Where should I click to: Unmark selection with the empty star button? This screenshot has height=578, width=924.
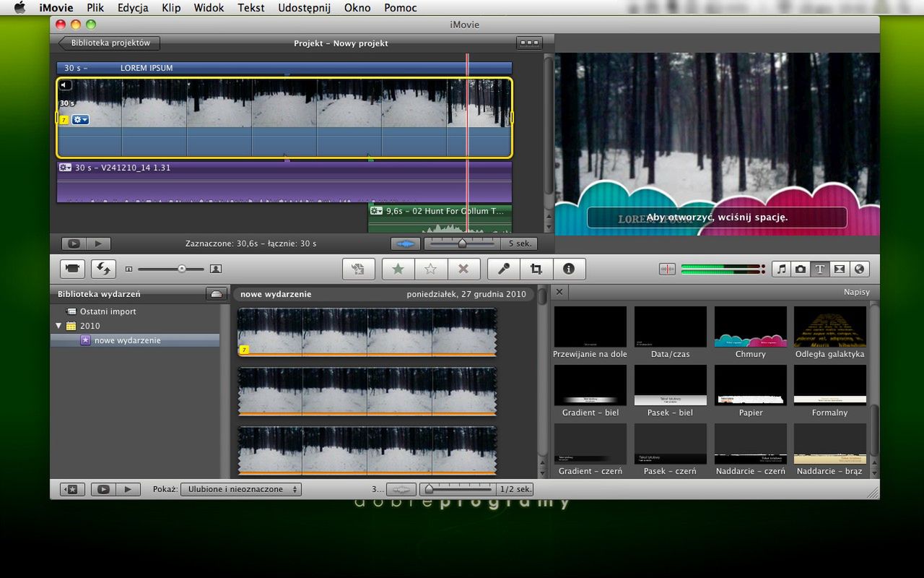tap(430, 269)
